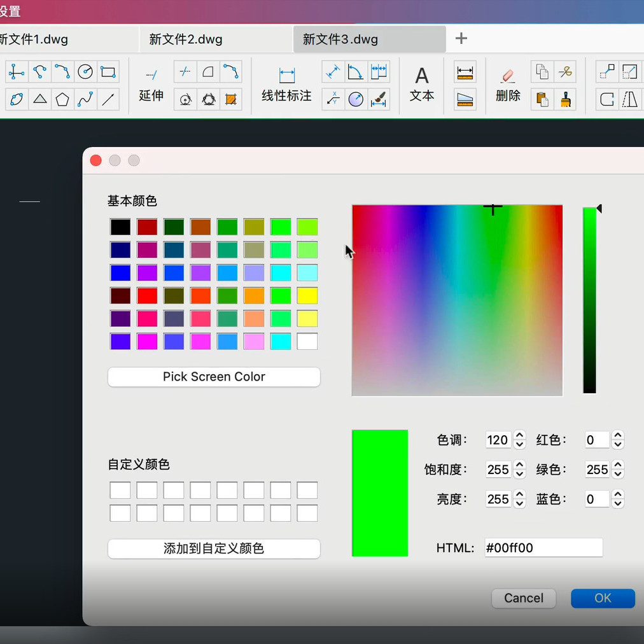The image size is (644, 644).
Task: Select the ellipse drawing tool
Action: [17, 99]
